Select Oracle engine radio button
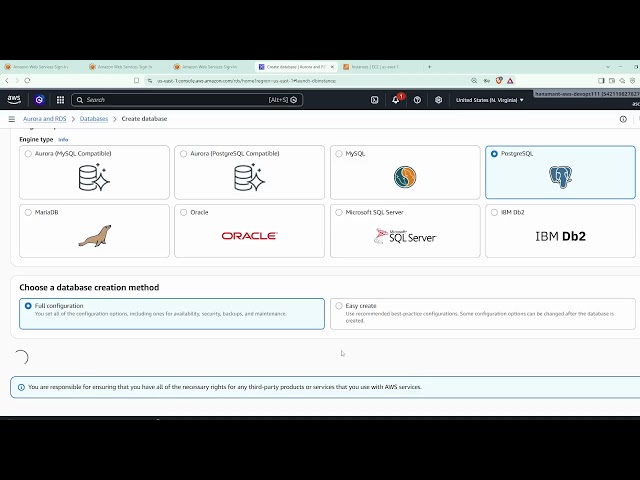640x480 pixels. [x=183, y=213]
